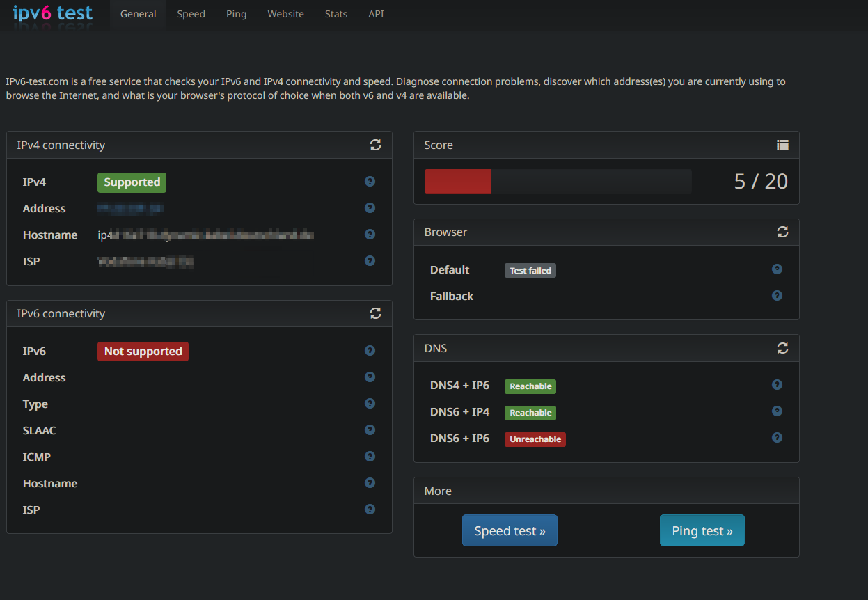Open the Speed tab in navigation

[x=191, y=14]
